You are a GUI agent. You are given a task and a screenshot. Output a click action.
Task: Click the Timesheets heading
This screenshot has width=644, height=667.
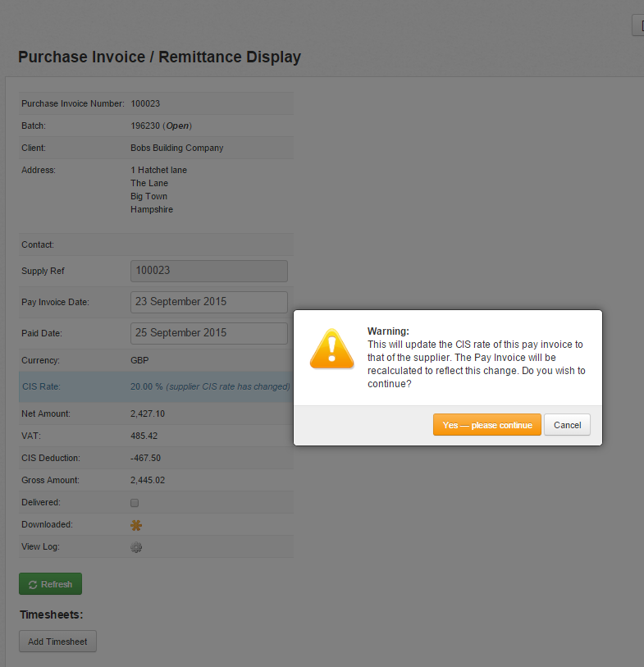(52, 614)
